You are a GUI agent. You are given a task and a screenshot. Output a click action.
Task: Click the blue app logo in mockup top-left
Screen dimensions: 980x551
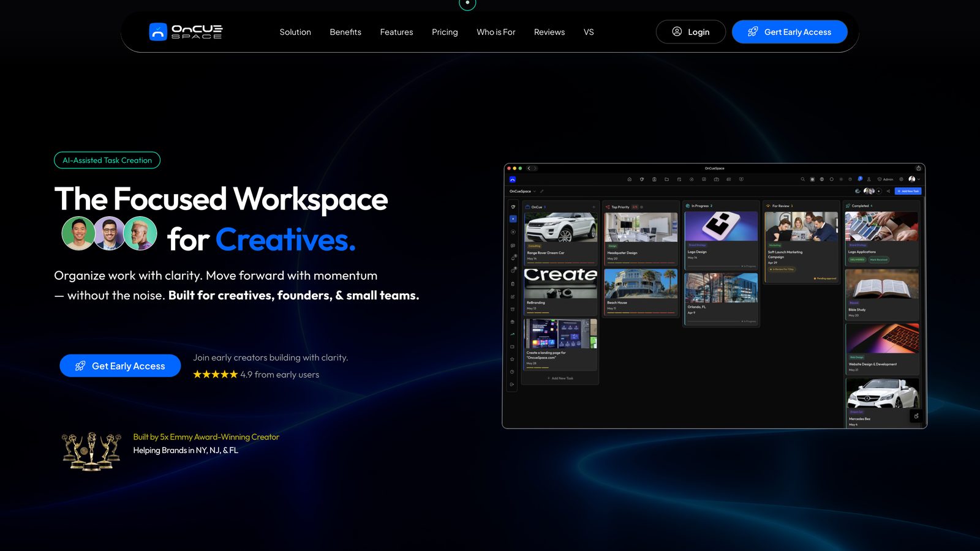(x=513, y=179)
